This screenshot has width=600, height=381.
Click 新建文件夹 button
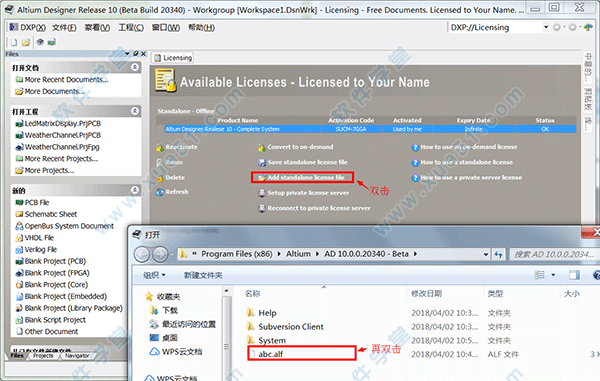[x=203, y=275]
